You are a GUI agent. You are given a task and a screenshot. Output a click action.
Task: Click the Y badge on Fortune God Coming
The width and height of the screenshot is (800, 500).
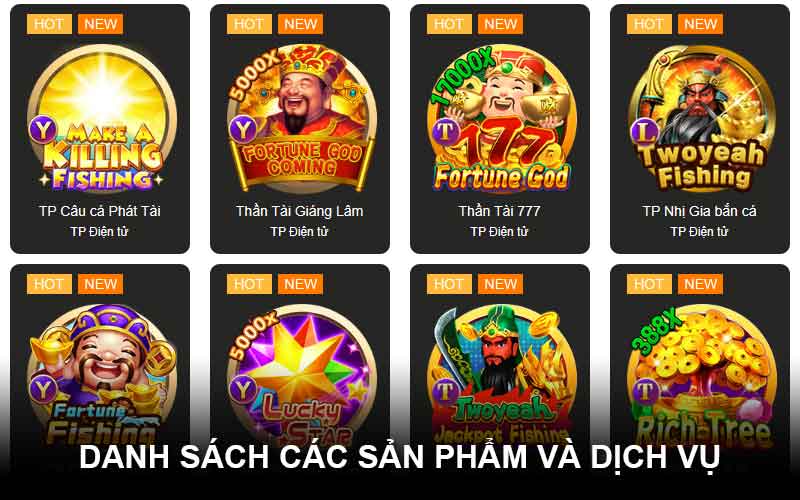pos(242,130)
